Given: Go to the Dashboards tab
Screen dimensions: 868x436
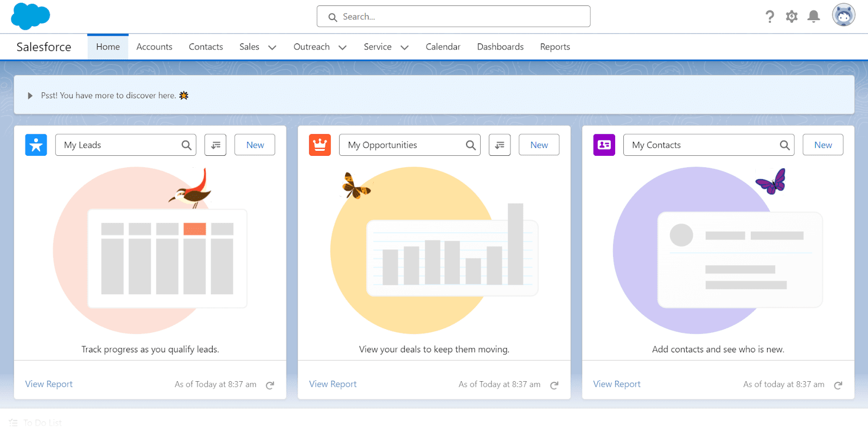Looking at the screenshot, I should [x=500, y=47].
